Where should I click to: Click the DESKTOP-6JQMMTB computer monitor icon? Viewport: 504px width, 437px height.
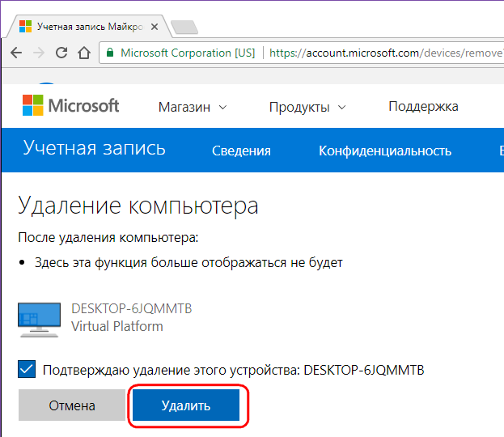pyautogui.click(x=39, y=320)
